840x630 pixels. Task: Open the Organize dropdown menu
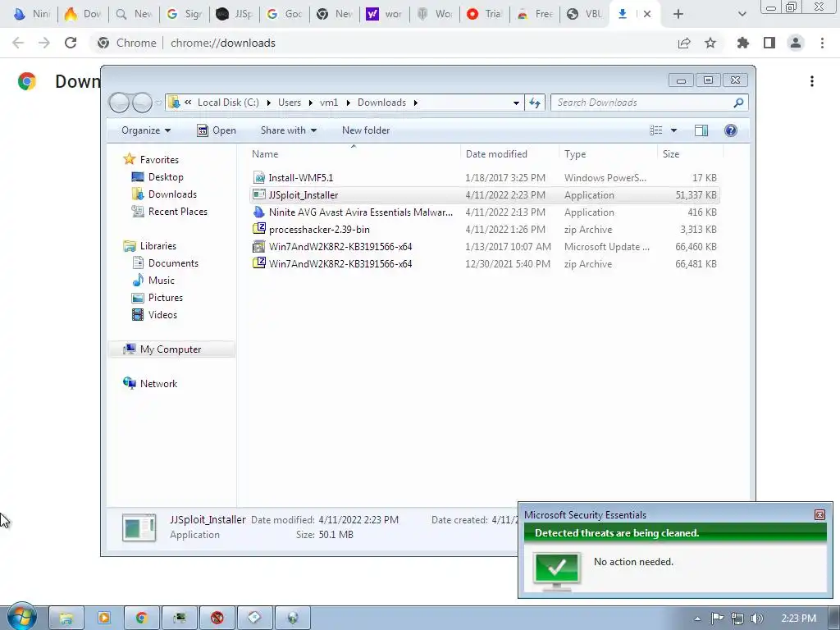(146, 130)
